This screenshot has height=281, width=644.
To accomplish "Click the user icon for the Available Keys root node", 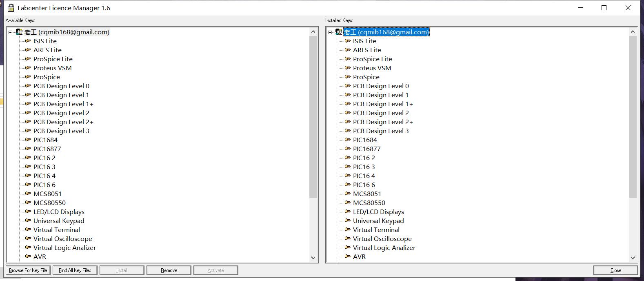I will (x=19, y=32).
